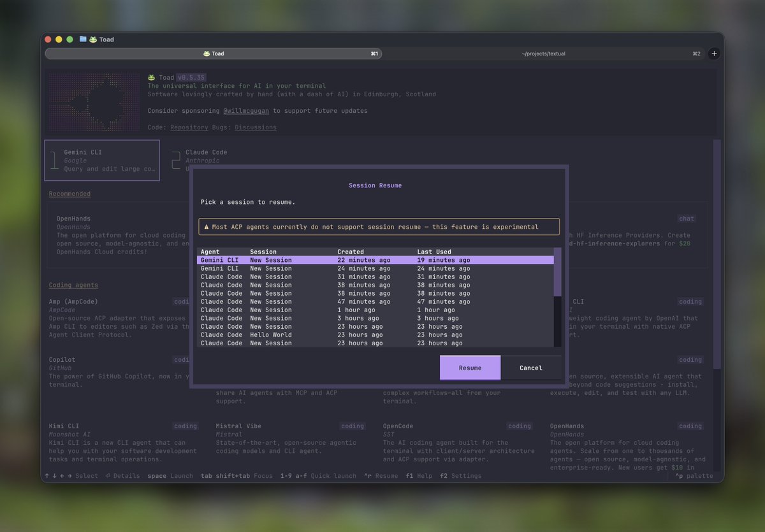Select the Claude Code session from 3 hours ago

[x=375, y=318]
